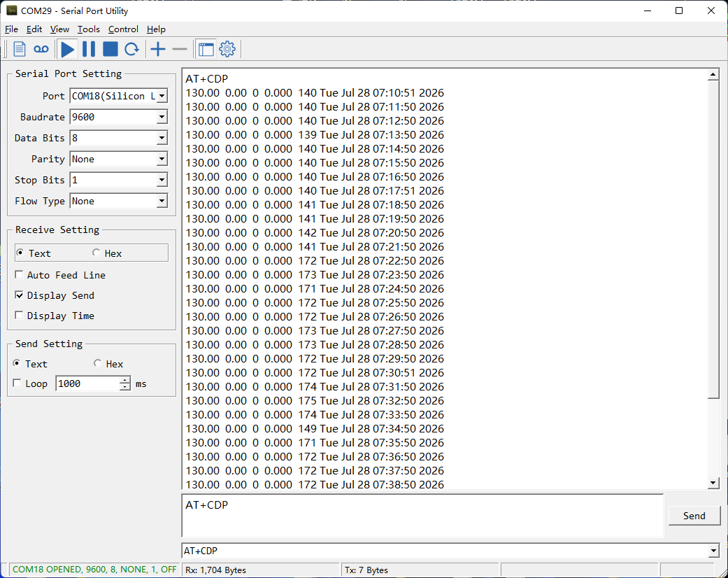
Task: Click the application icon in title bar
Action: pos(12,10)
